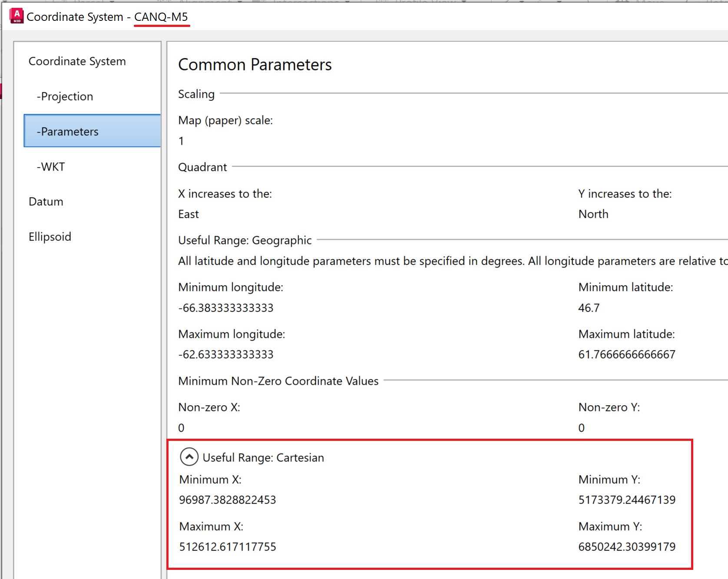Click the Minimum X value field
This screenshot has height=579, width=728.
click(227, 500)
